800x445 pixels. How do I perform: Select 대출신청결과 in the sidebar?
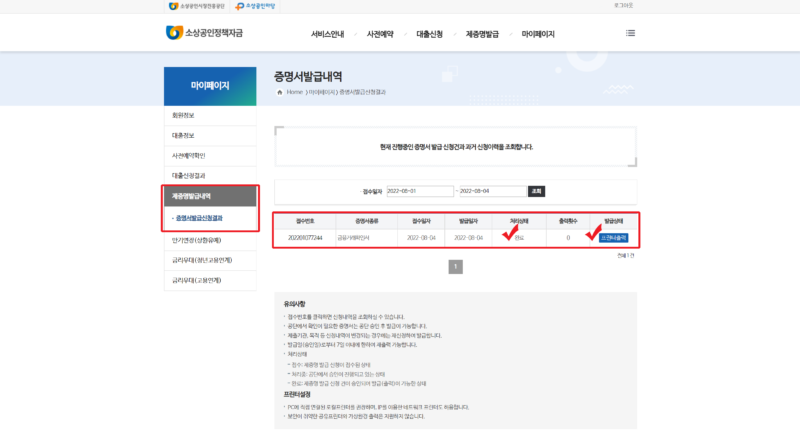click(210, 176)
